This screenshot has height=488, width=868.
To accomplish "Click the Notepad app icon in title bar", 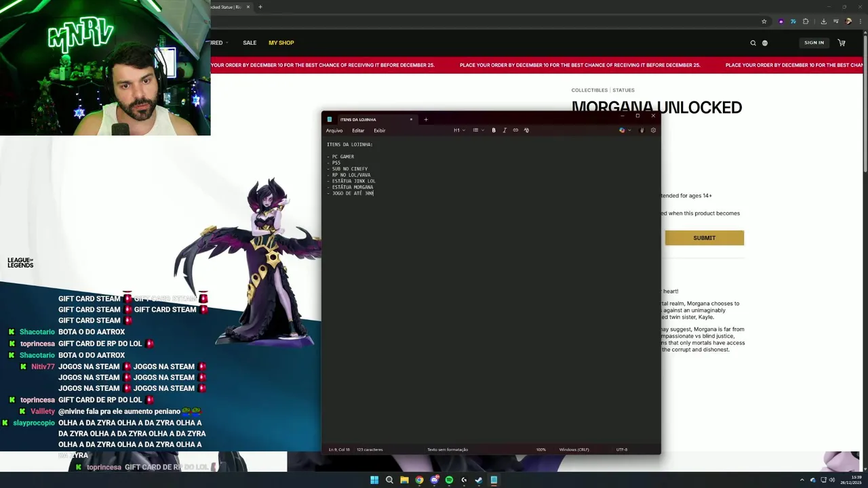I will (x=330, y=119).
